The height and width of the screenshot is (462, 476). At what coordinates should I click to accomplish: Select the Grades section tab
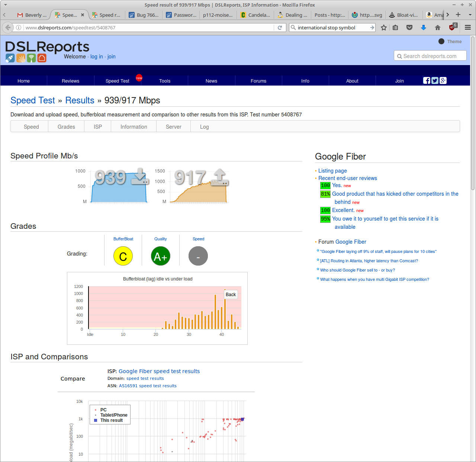pyautogui.click(x=66, y=127)
